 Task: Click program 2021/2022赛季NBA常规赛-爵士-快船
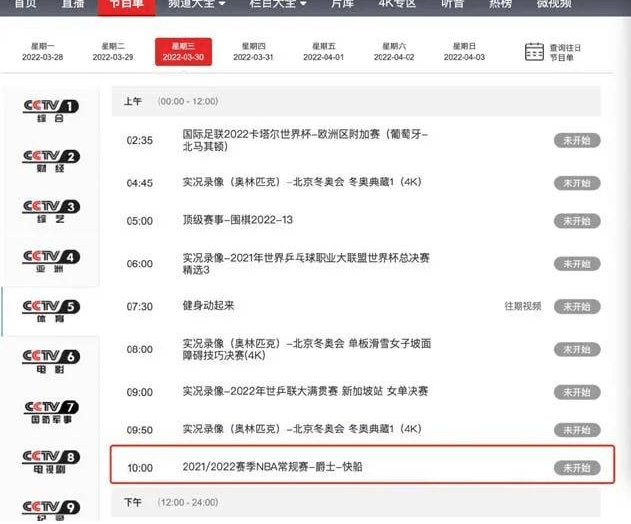coord(272,467)
